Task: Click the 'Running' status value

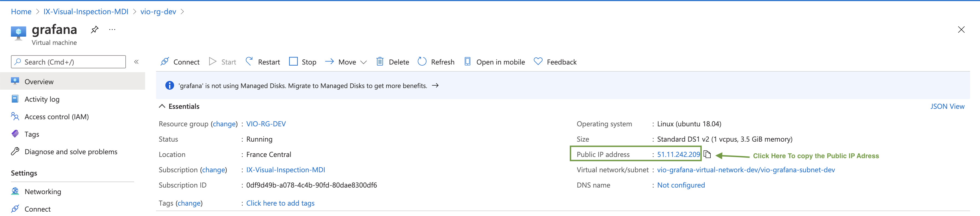Action: (x=259, y=139)
